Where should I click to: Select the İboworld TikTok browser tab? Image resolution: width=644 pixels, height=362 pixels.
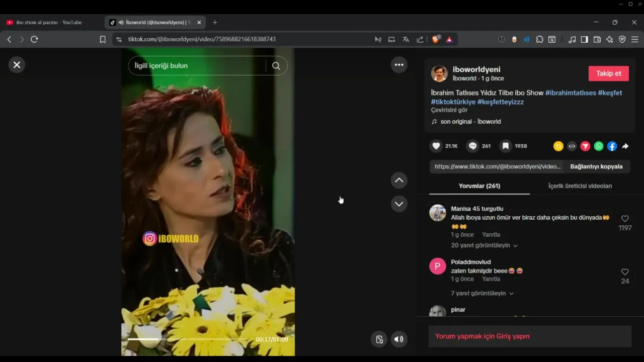click(x=155, y=22)
